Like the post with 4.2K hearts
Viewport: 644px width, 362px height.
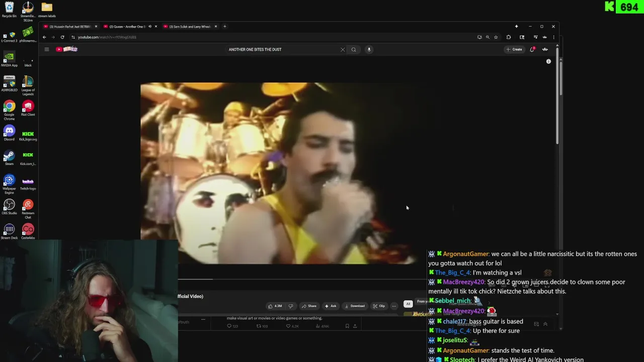point(292,326)
